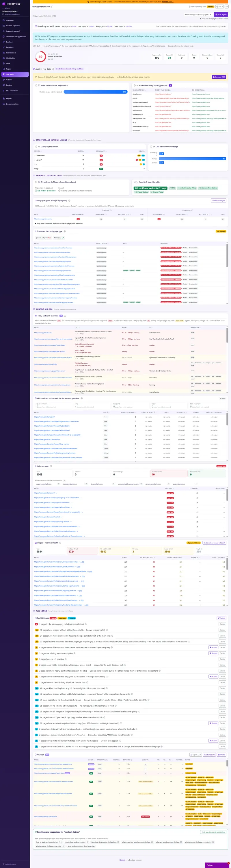
Task: Open the EN language dropdown
Action: tap(219, 6)
